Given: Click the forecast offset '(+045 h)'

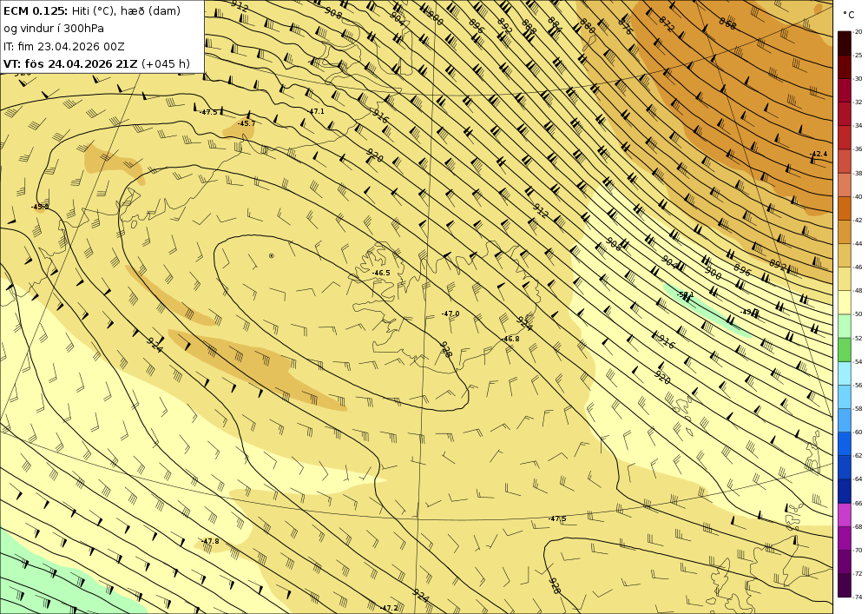Looking at the screenshot, I should pyautogui.click(x=166, y=63).
